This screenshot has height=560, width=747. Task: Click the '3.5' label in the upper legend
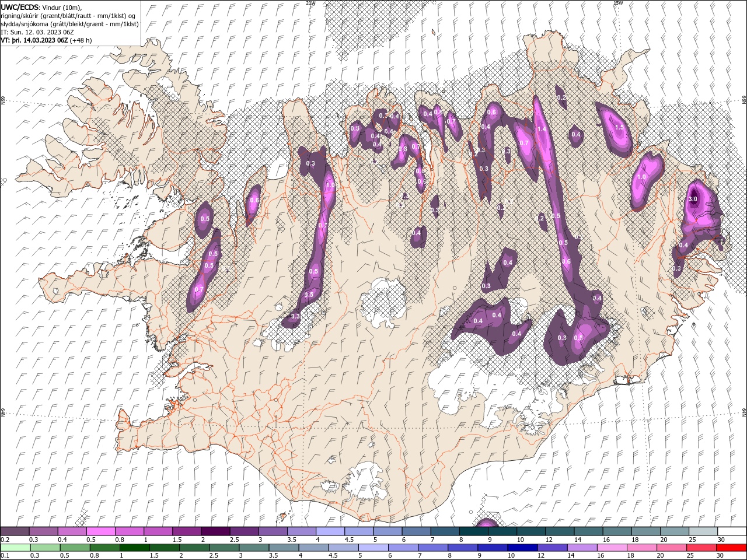291,540
